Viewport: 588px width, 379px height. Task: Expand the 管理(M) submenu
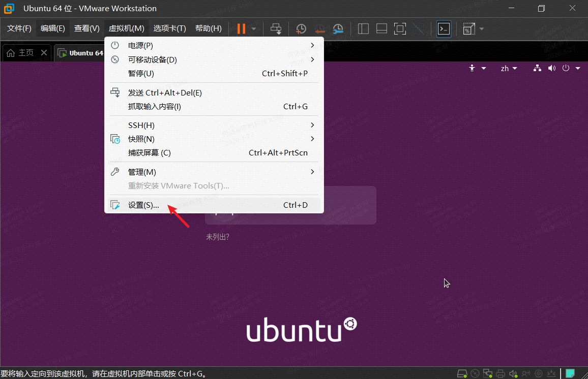pyautogui.click(x=214, y=172)
